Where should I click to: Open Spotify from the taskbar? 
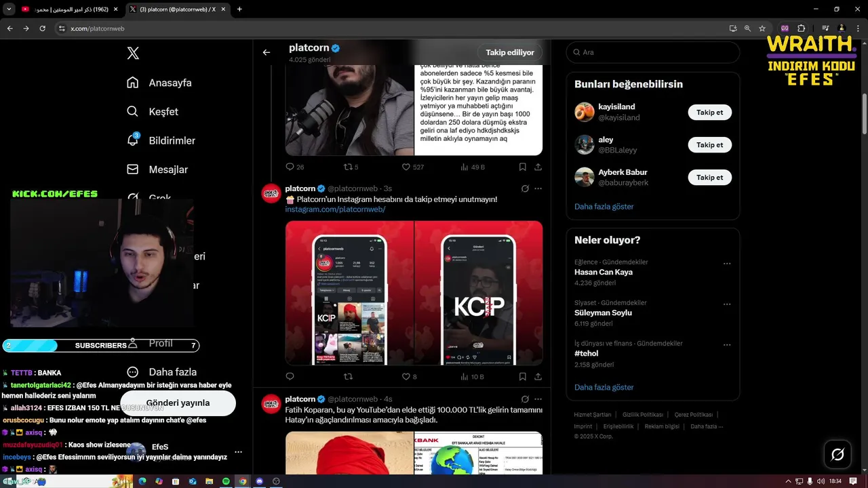(226, 481)
